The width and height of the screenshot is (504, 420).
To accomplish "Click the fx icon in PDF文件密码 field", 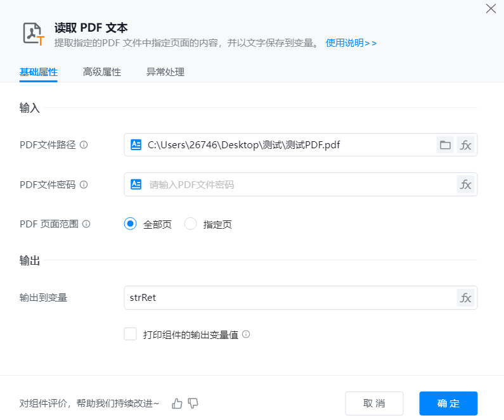I will [x=466, y=185].
